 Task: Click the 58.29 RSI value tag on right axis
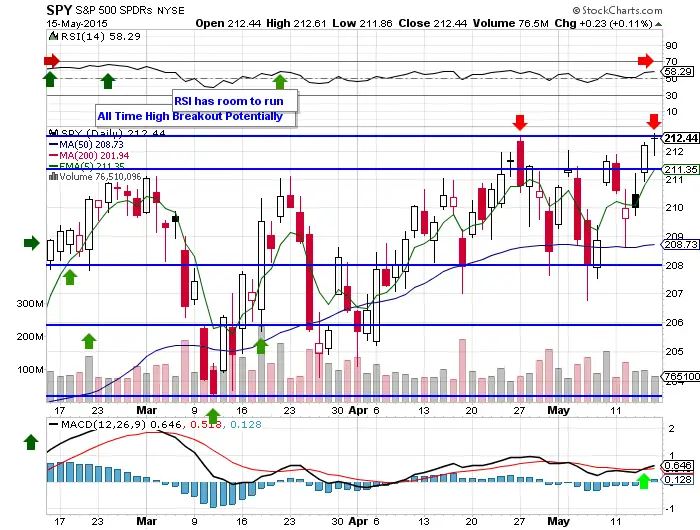(678, 71)
